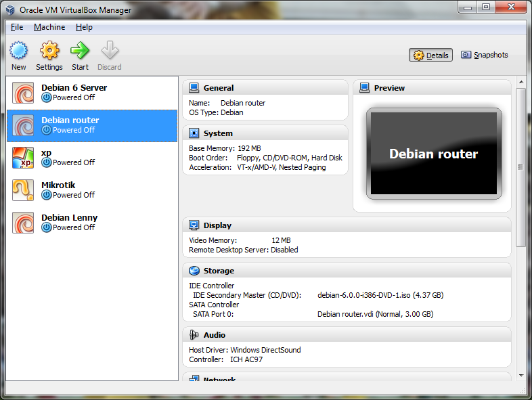
Task: Click the details pane scrollbar up arrow
Action: point(520,82)
